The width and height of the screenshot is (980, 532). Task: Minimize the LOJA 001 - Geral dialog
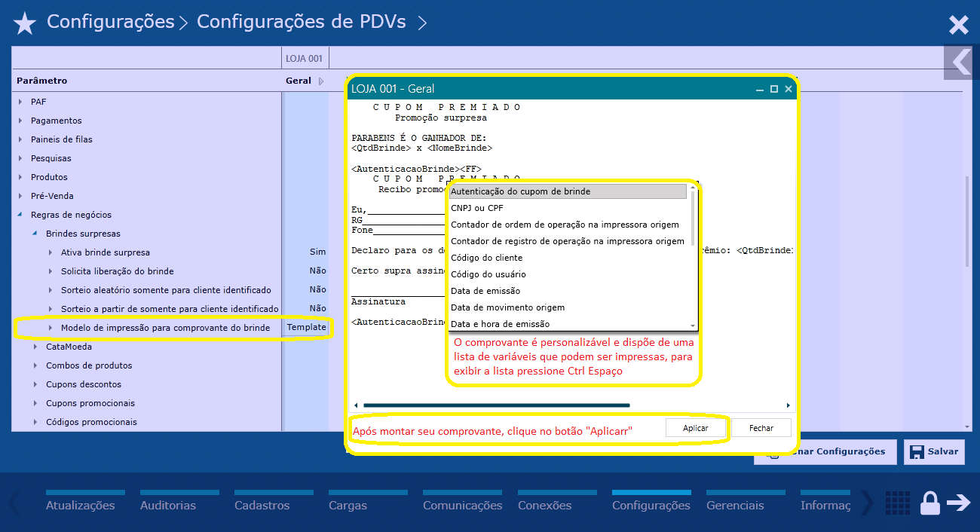(760, 89)
